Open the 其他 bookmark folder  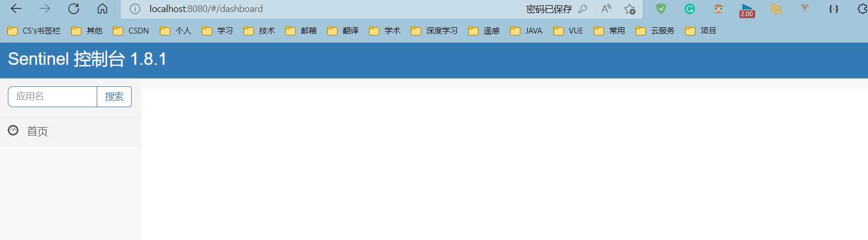click(x=87, y=31)
